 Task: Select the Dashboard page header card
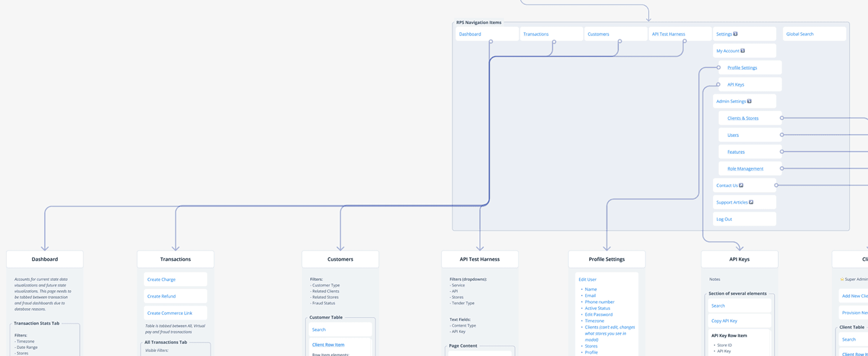point(45,259)
